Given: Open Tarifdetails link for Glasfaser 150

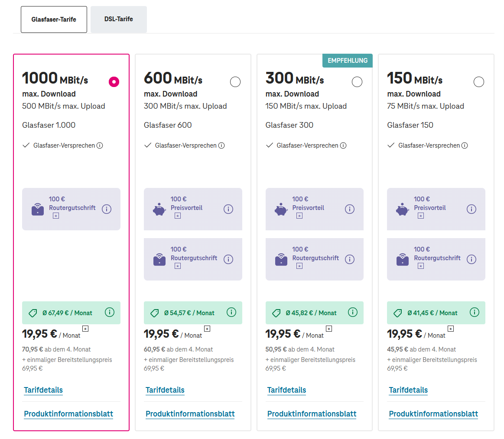Looking at the screenshot, I should 408,390.
